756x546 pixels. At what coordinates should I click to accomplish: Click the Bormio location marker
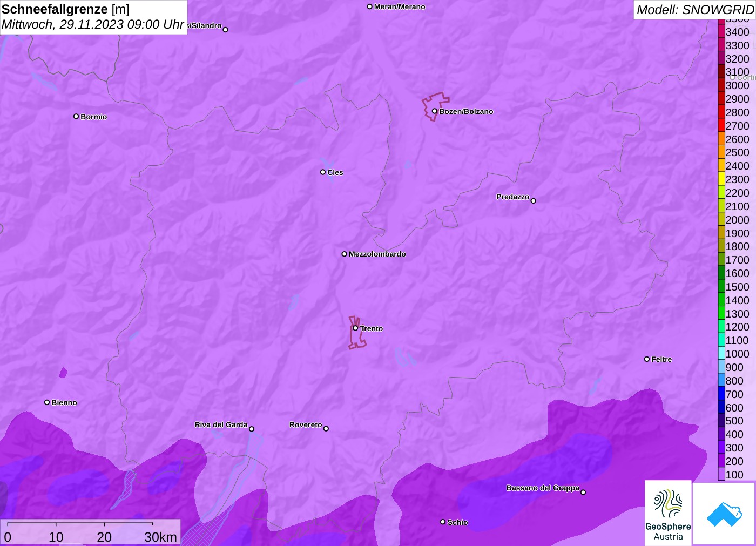76,116
